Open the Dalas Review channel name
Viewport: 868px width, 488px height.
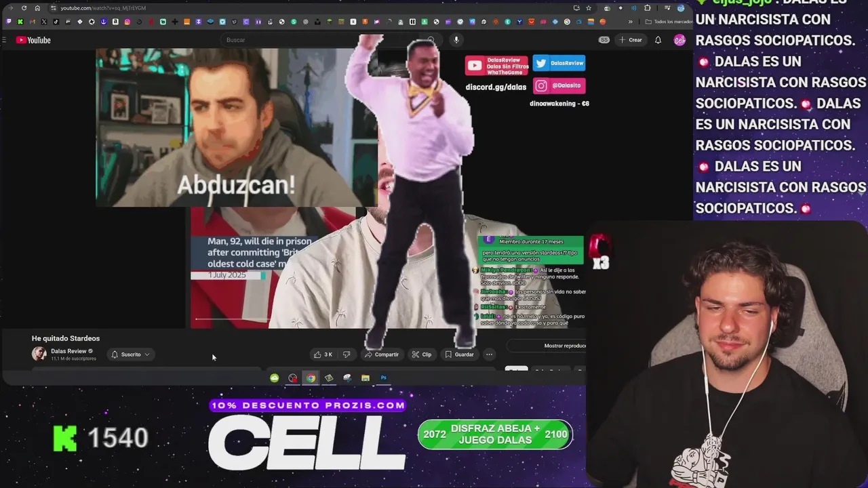(68, 351)
